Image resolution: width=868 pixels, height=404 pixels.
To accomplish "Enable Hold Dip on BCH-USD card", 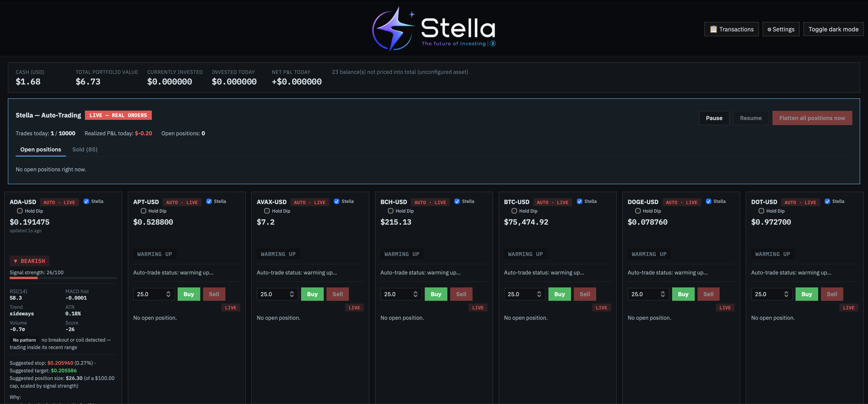I will click(x=391, y=211).
